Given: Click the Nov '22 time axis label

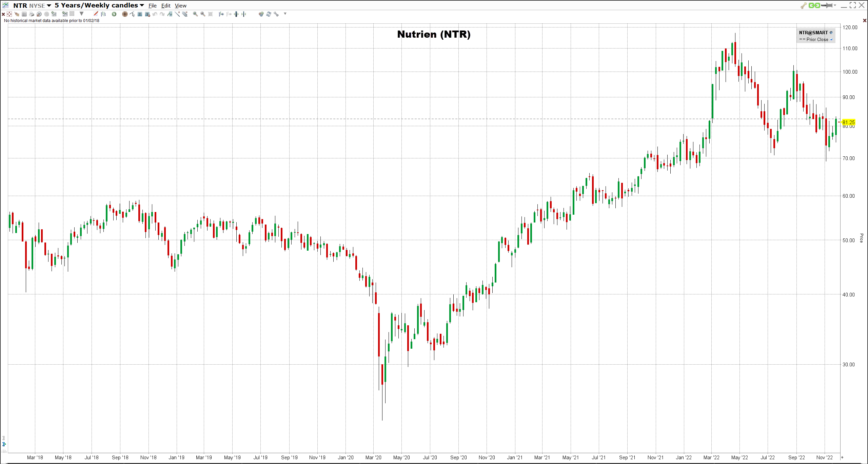Looking at the screenshot, I should 825,458.
